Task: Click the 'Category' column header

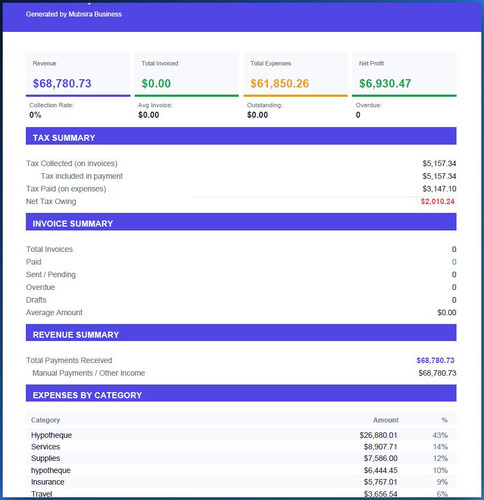Action: (45, 420)
